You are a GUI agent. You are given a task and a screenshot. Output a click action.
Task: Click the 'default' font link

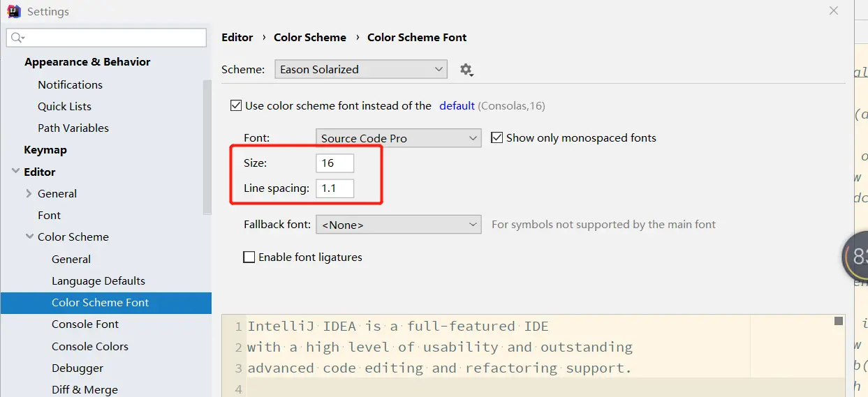tap(457, 106)
